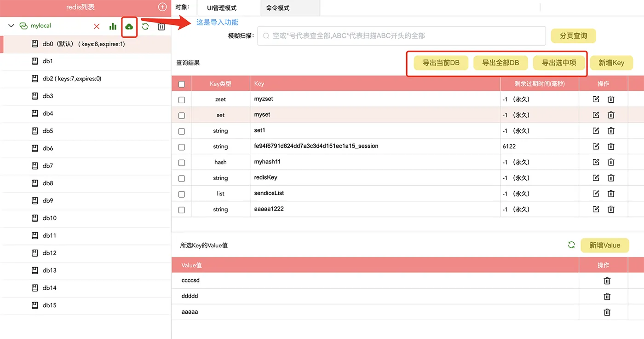Image resolution: width=644 pixels, height=339 pixels.
Task: Select db0 (默认) in the database list
Action: tap(86, 44)
